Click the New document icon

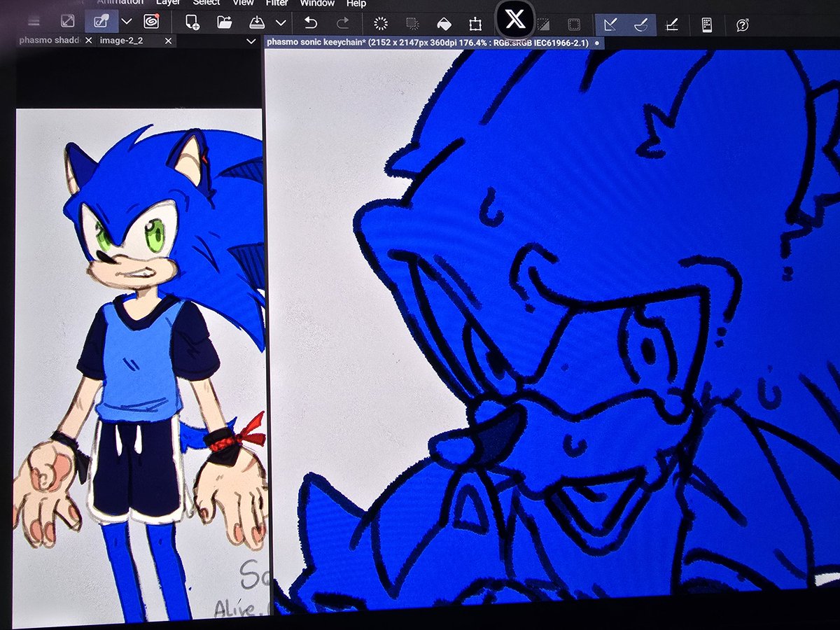pyautogui.click(x=192, y=22)
